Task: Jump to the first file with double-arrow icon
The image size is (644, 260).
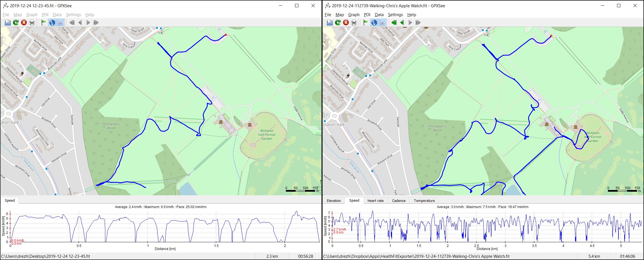Action: coord(72,22)
